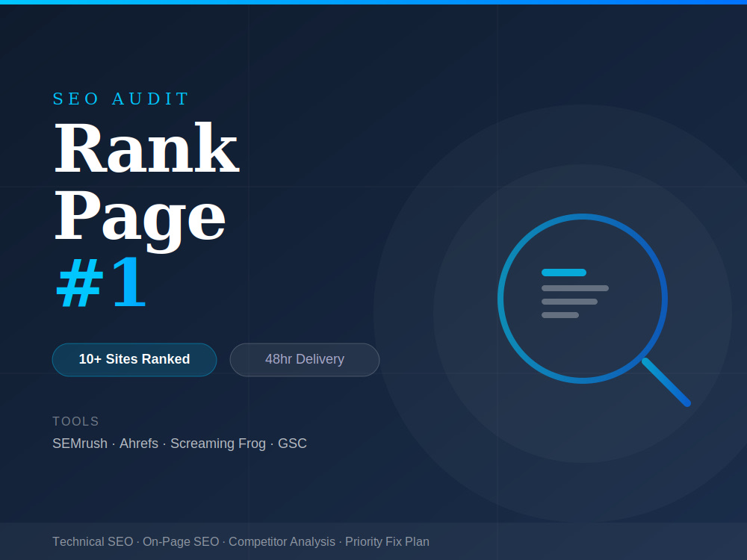Click the "SEMrush" tool name

80,444
